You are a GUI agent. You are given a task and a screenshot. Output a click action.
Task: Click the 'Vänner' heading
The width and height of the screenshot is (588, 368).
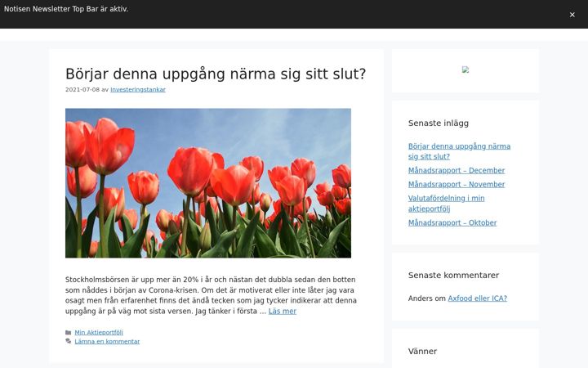tap(423, 352)
